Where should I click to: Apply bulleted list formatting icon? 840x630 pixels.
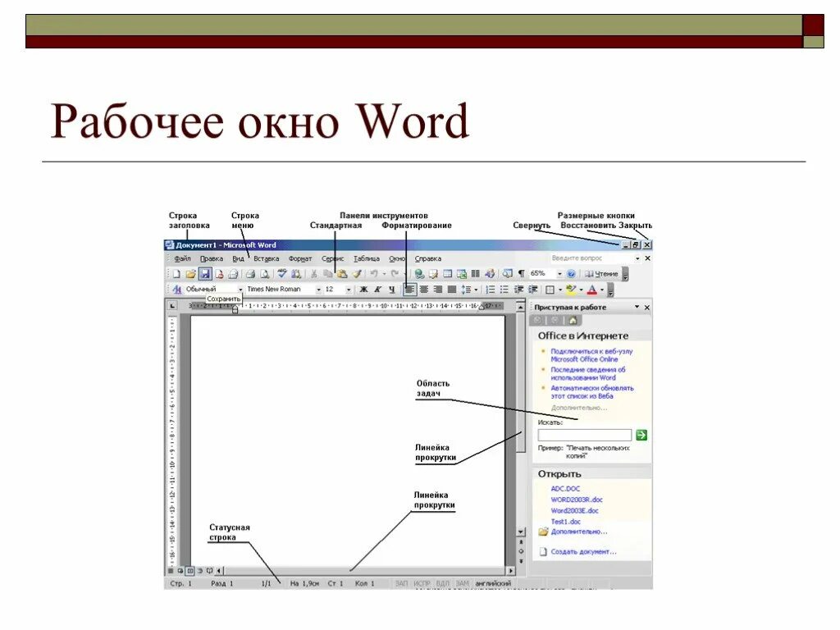[504, 290]
